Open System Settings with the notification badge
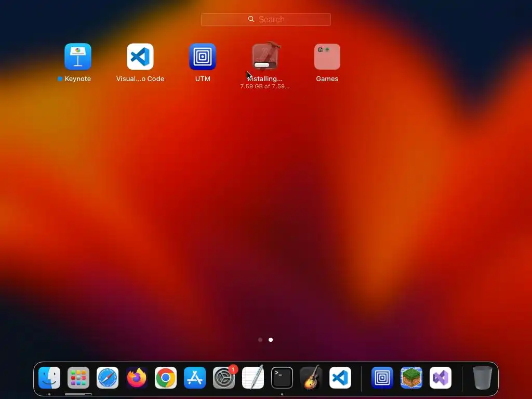Viewport: 532px width, 399px height. coord(224,378)
